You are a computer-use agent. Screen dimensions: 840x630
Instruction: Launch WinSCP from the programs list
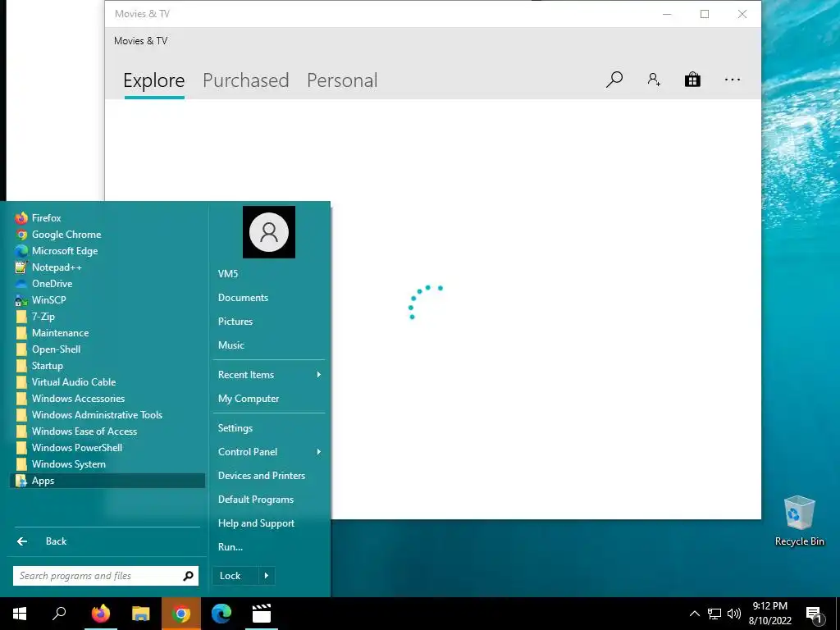(x=107, y=300)
